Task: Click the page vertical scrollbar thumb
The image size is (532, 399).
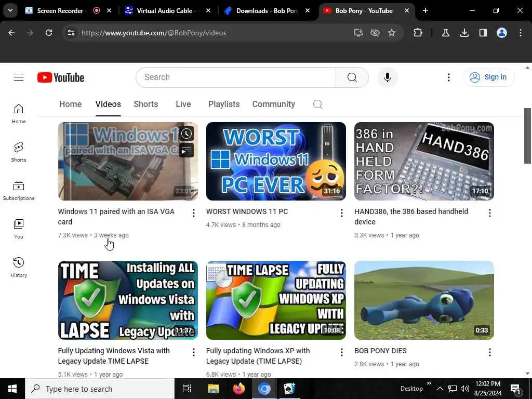Action: tap(527, 136)
